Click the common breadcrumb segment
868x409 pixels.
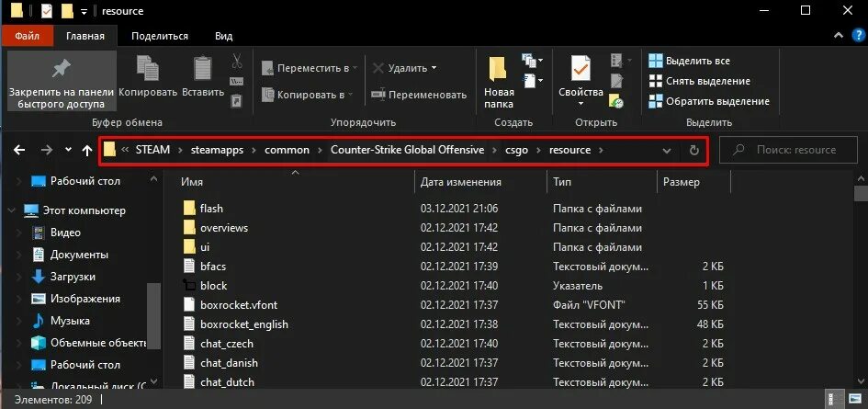coord(287,150)
